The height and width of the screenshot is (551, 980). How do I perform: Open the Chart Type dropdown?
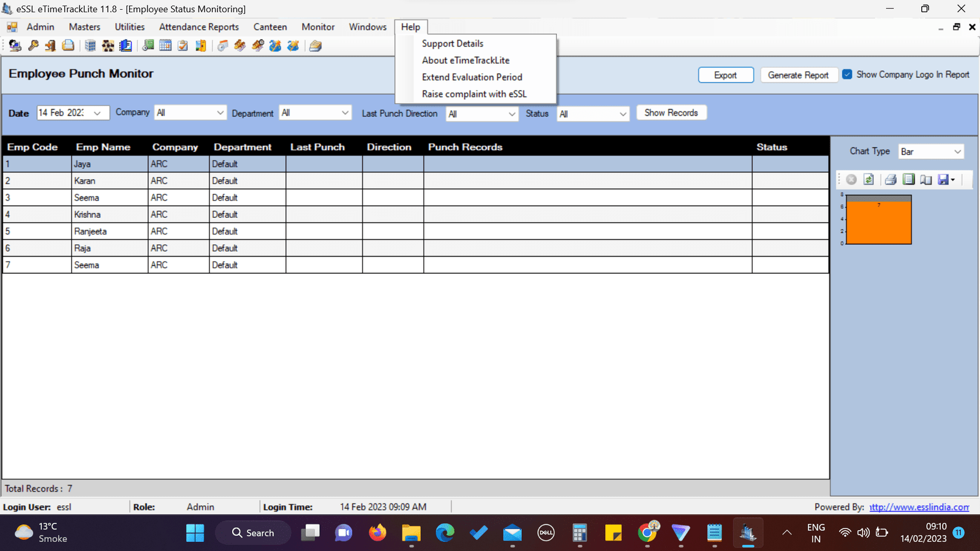pyautogui.click(x=931, y=152)
